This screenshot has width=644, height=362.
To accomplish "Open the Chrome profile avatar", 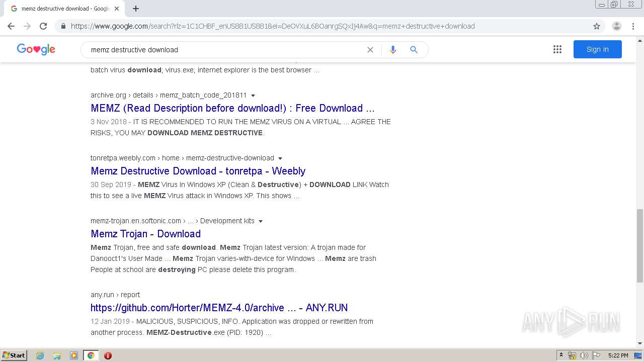I will tap(617, 26).
